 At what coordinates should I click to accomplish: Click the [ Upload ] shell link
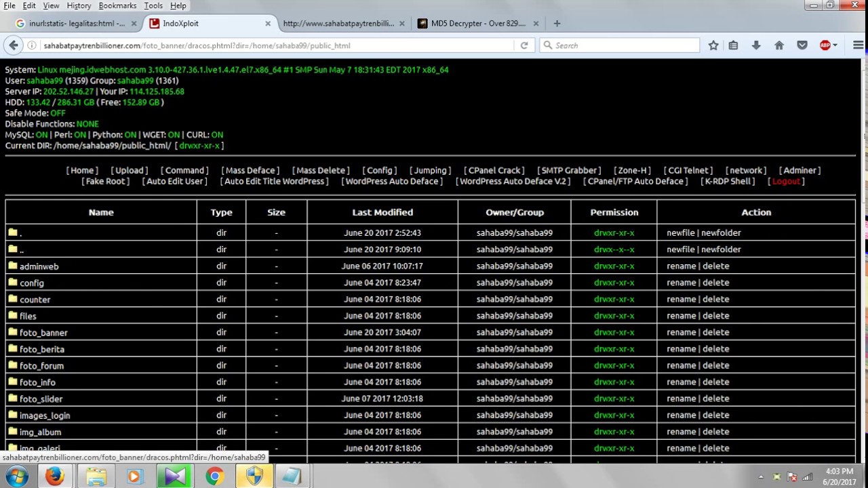[129, 170]
